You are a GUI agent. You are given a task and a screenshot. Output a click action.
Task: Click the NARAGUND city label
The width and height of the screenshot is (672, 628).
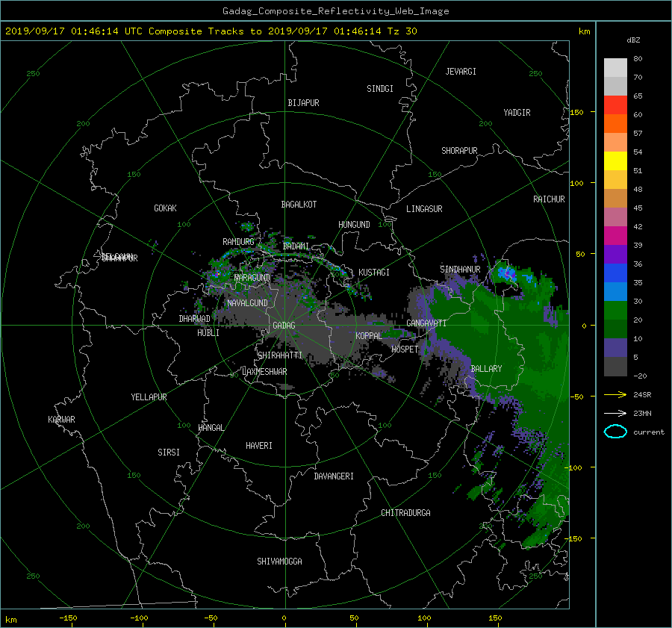click(x=252, y=278)
